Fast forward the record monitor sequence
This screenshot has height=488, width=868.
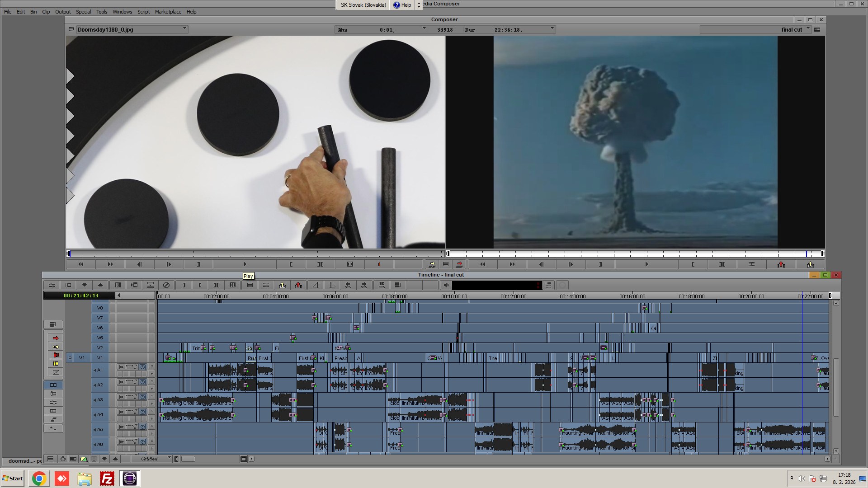pyautogui.click(x=512, y=264)
